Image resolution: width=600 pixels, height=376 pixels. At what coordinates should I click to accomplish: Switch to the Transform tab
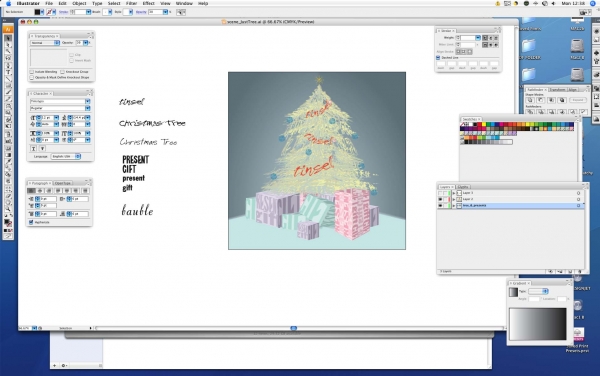pos(557,90)
